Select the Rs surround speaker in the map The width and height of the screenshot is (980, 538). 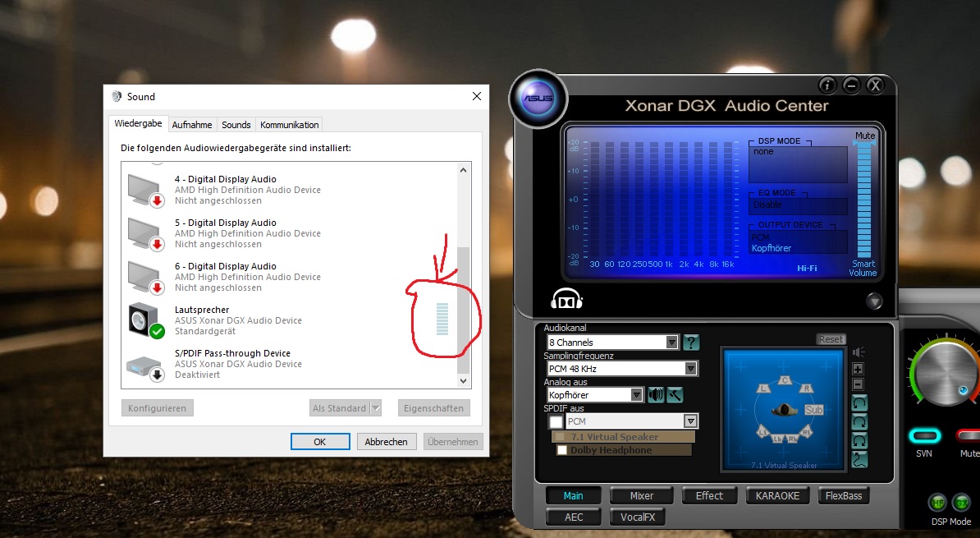[807, 432]
